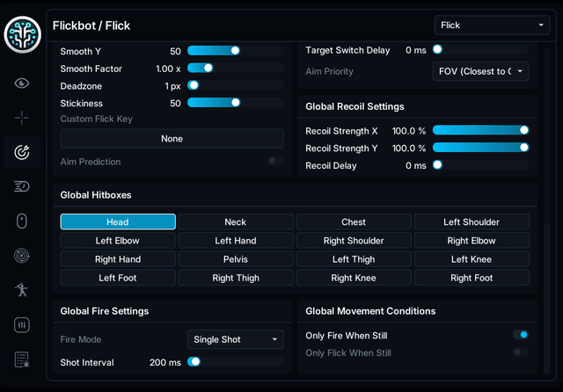
Task: Expand the Aim Priority FOV dropdown
Action: click(x=480, y=71)
